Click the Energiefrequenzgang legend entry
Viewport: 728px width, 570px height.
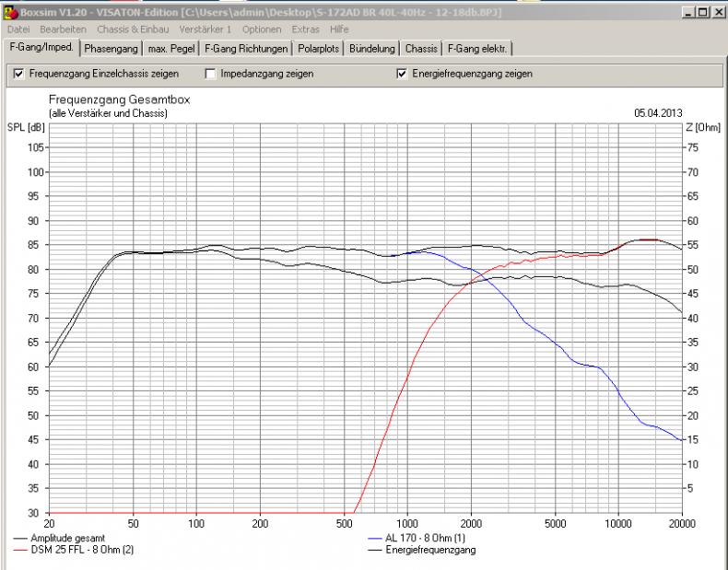tap(422, 550)
